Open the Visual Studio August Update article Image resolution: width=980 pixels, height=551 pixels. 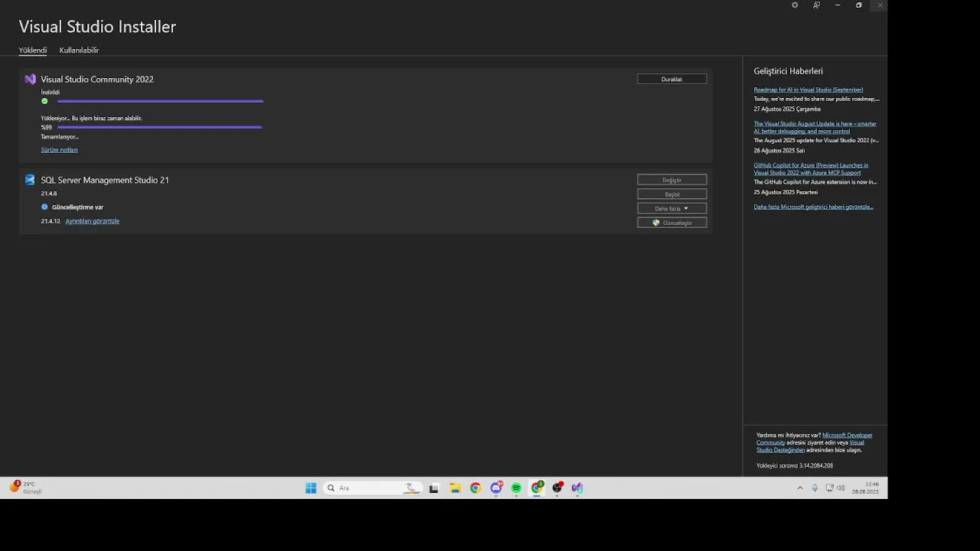click(x=815, y=127)
